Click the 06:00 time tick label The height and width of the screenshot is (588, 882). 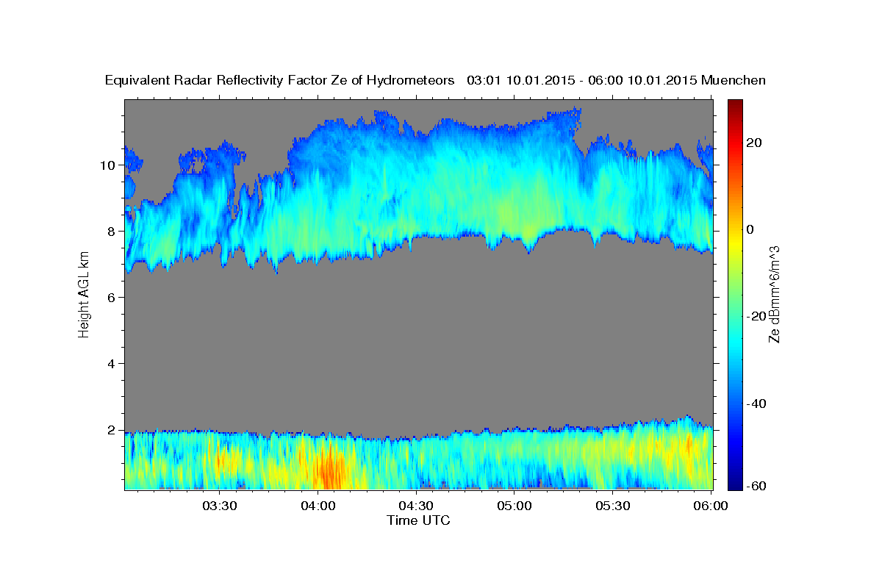pos(711,506)
